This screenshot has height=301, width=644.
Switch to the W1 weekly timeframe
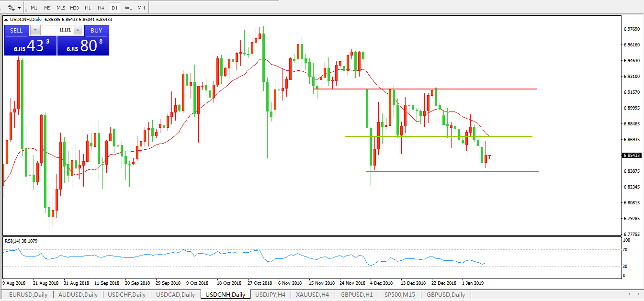(x=128, y=8)
